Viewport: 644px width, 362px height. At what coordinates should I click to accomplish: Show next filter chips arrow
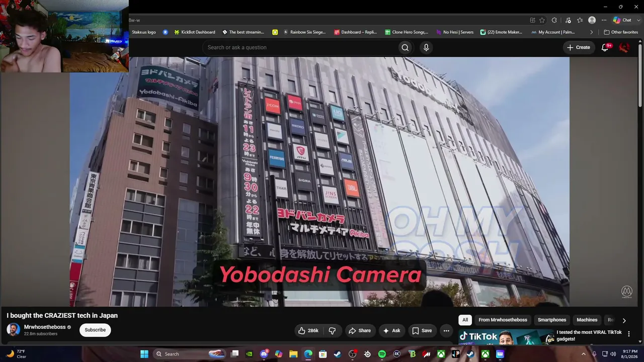click(624, 320)
